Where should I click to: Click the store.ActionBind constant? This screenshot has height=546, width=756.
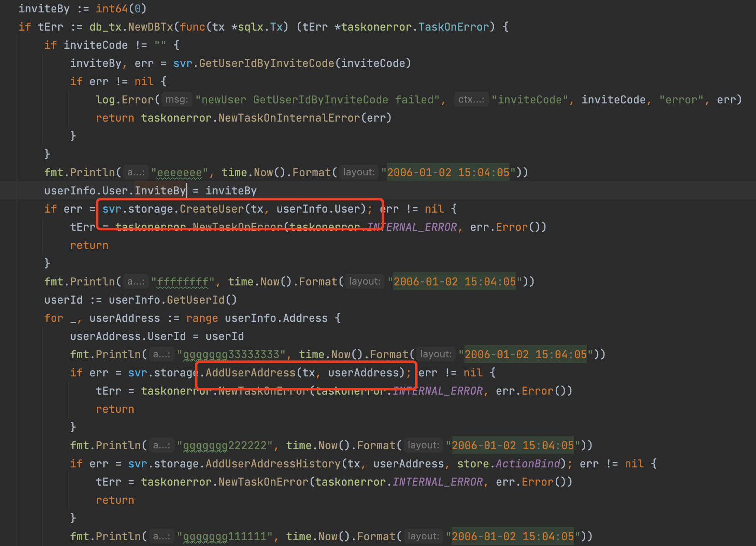click(528, 464)
